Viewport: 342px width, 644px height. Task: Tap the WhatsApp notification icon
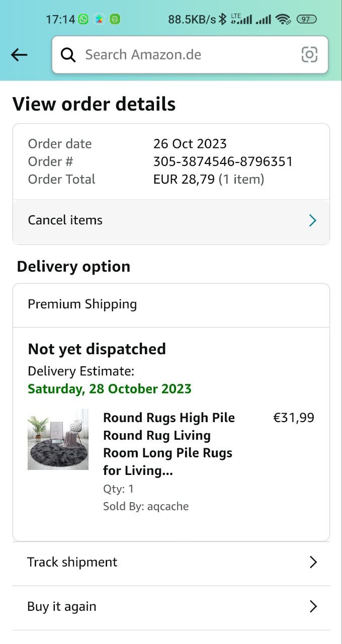point(83,20)
